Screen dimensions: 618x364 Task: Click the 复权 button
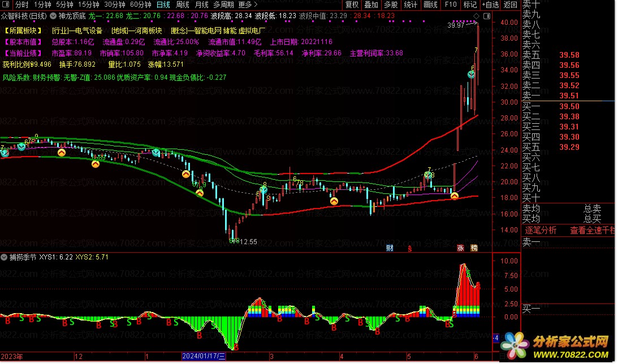pyautogui.click(x=352, y=5)
